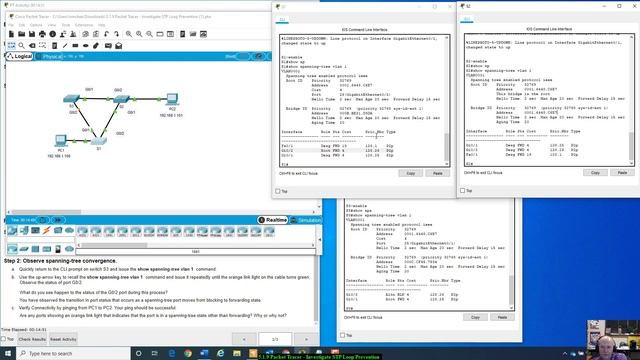This screenshot has height=360, width=640.
Task: Click Paste button in the S2 CLI window
Action: tap(622, 173)
